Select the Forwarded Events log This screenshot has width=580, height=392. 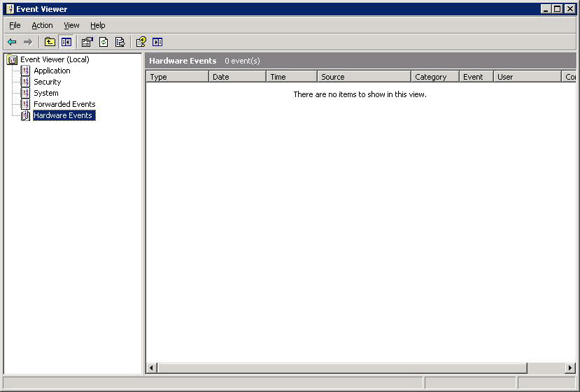pos(64,104)
